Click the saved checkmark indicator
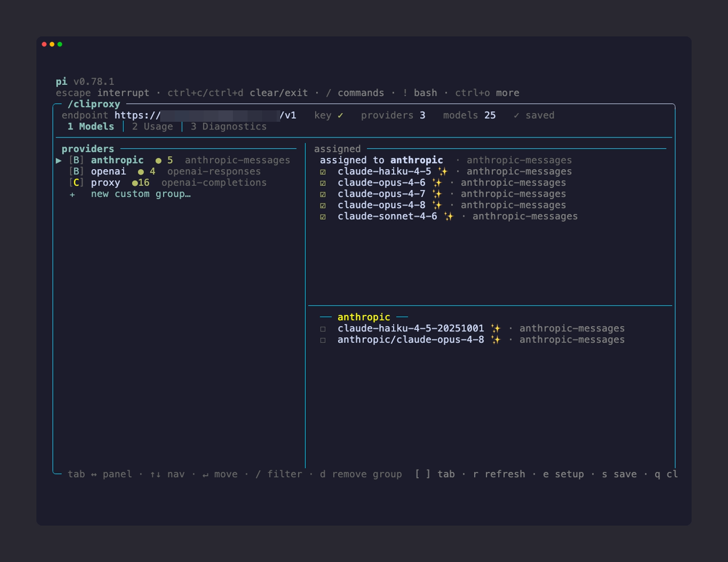 click(516, 116)
